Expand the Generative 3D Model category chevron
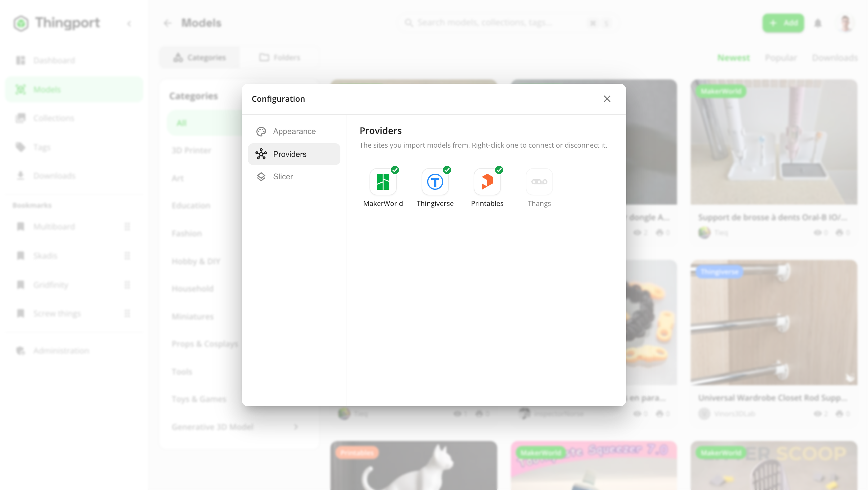 296,427
